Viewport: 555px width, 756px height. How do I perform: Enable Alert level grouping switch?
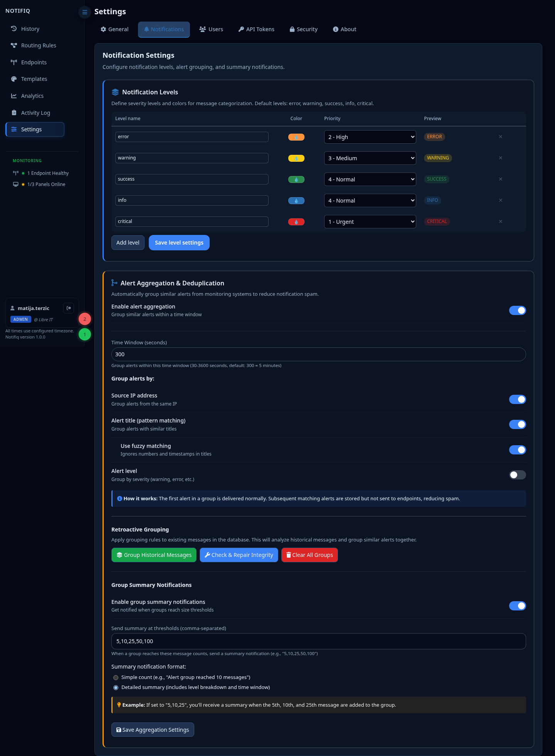pyautogui.click(x=517, y=475)
